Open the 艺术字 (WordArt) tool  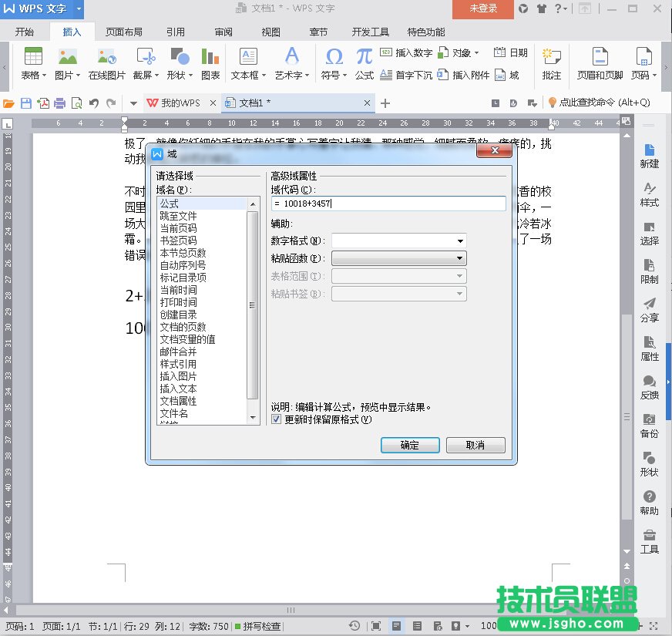(x=291, y=57)
